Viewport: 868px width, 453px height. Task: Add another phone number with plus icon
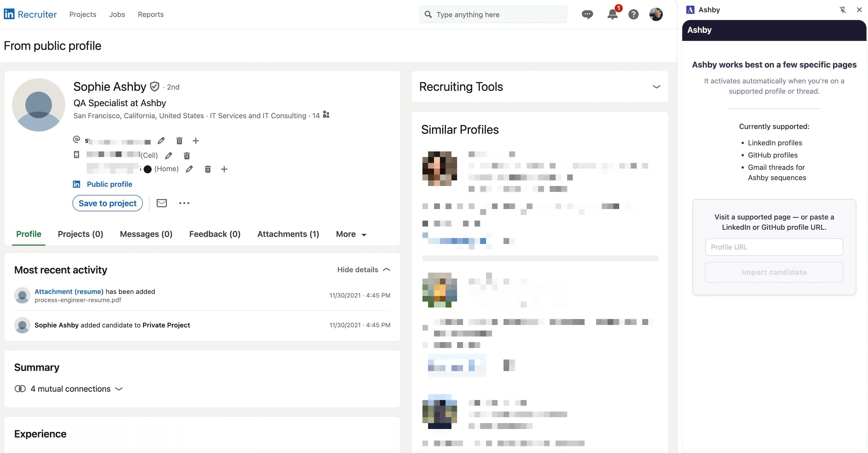pos(224,169)
